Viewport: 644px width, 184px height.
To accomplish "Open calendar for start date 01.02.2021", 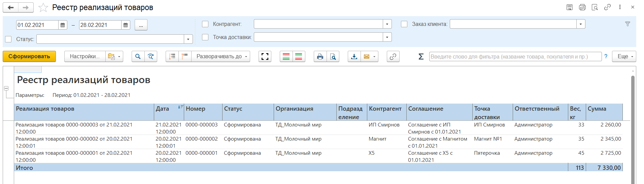I will 63,25.
